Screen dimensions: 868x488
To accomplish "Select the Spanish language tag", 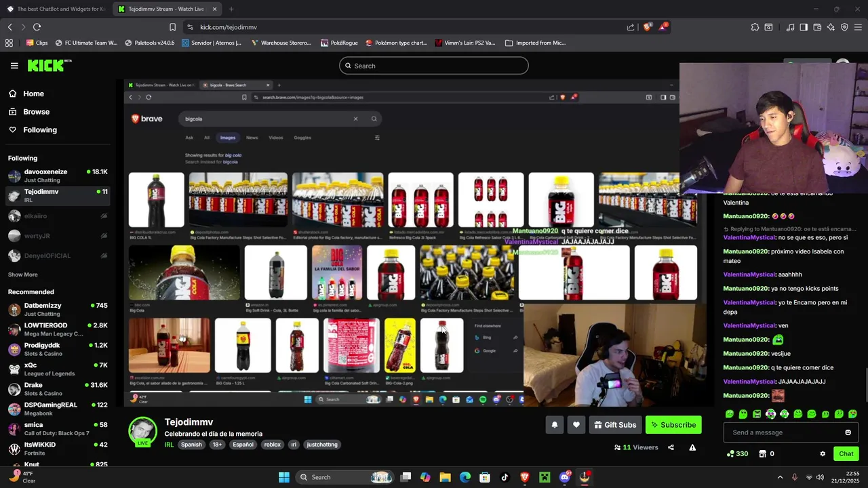I will pos(191,445).
